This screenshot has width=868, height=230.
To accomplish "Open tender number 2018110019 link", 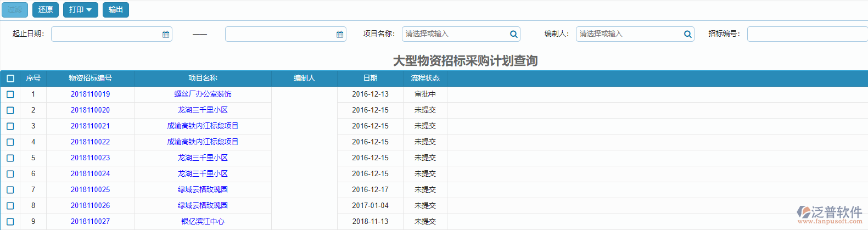I will [x=90, y=94].
